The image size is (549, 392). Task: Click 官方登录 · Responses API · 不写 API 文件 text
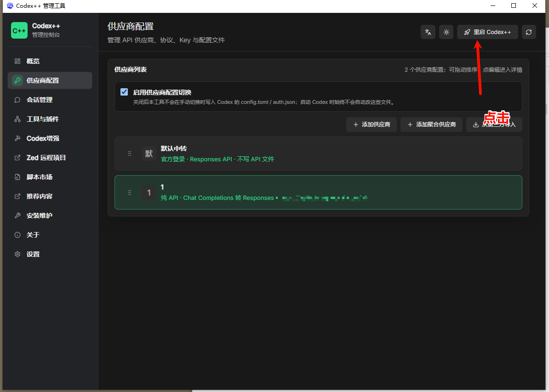pos(217,159)
